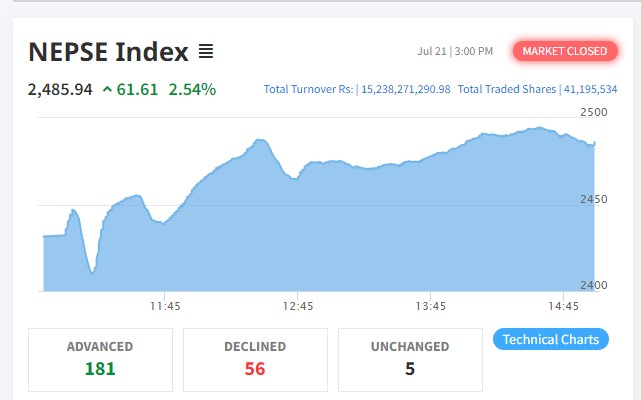Select the Advanced 181 stocks card
The height and width of the screenshot is (400, 641).
click(99, 359)
